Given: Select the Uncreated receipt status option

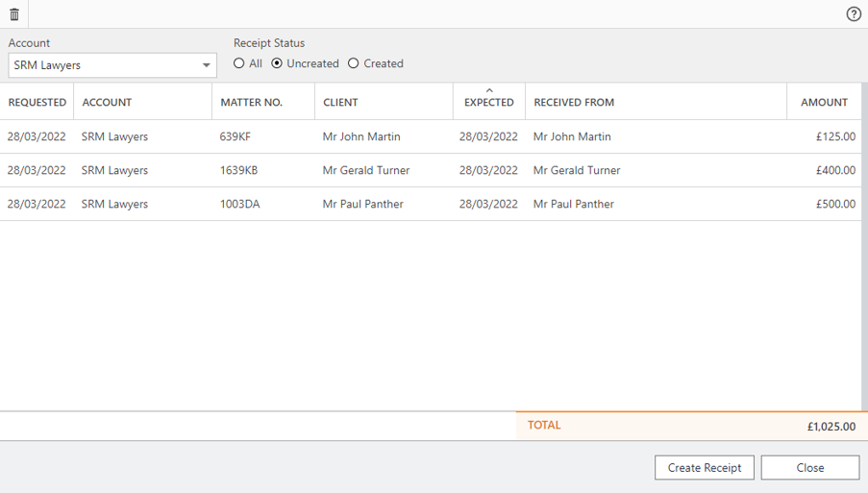Looking at the screenshot, I should tap(278, 63).
